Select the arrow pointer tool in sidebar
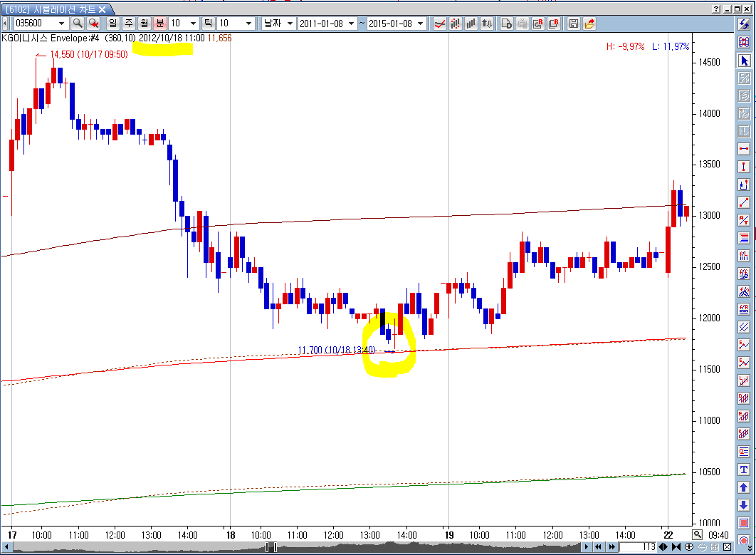The width and height of the screenshot is (756, 555). [x=744, y=61]
